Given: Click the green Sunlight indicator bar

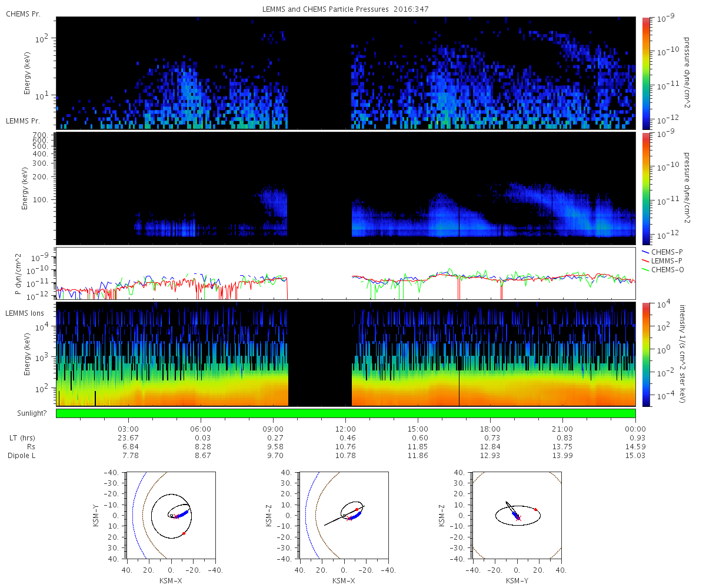Looking at the screenshot, I should pos(345,413).
